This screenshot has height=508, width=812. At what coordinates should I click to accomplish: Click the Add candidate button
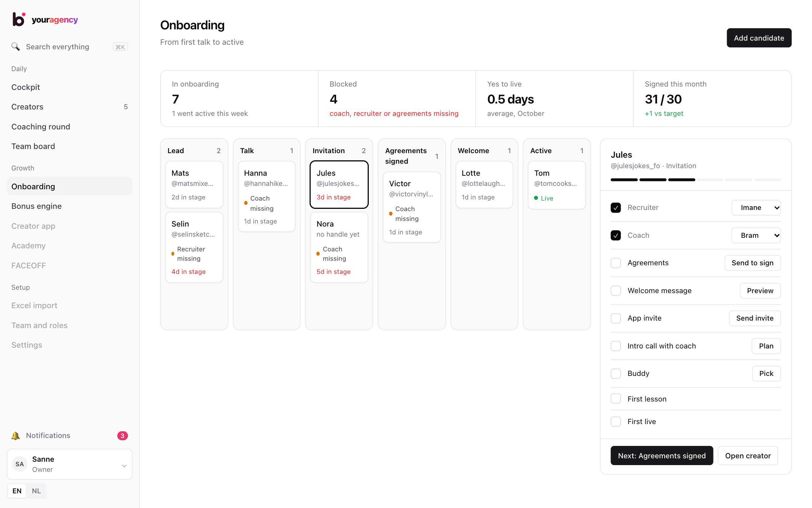pos(759,38)
